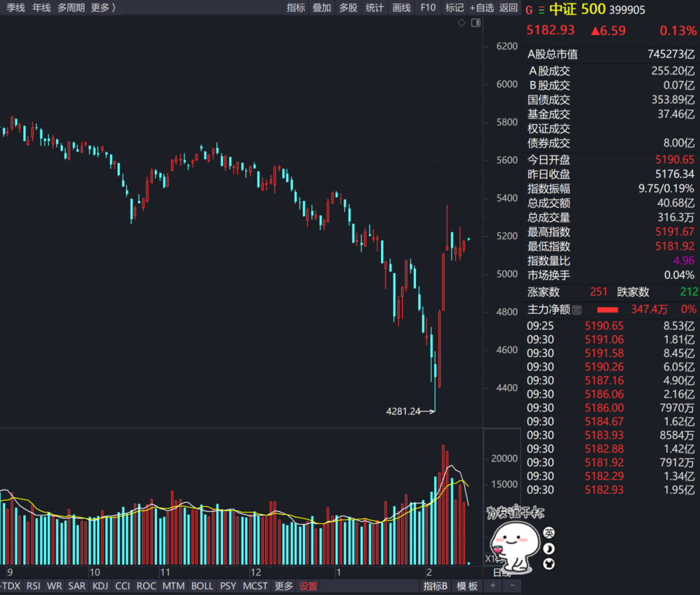Open the 模板 template menu

(467, 586)
